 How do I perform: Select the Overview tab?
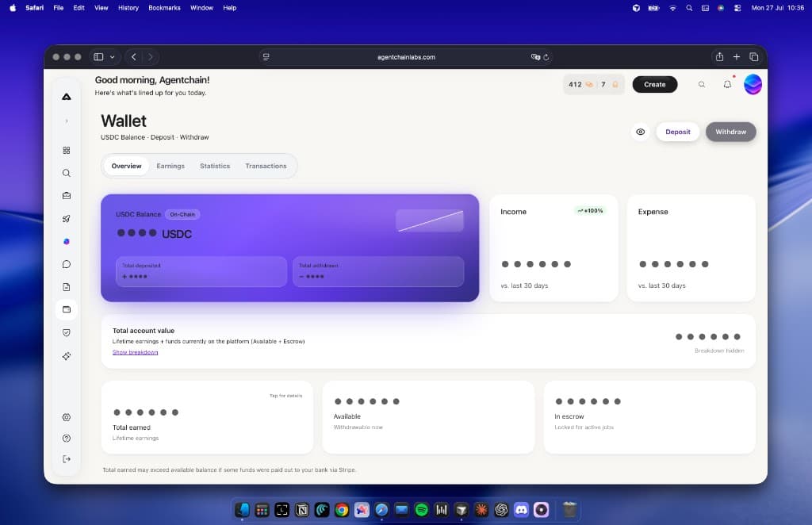126,167
